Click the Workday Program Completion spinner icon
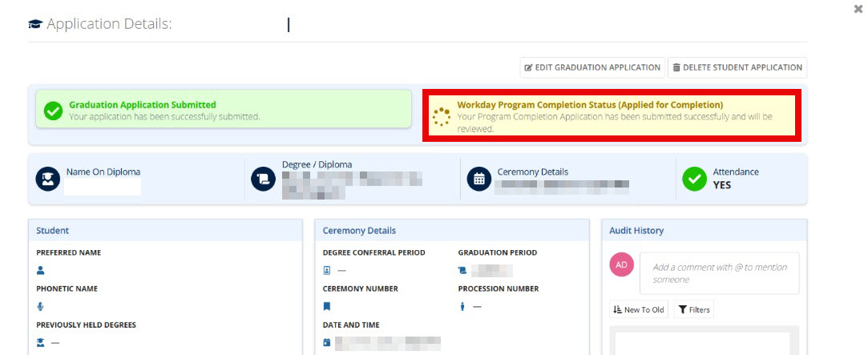 [x=441, y=116]
